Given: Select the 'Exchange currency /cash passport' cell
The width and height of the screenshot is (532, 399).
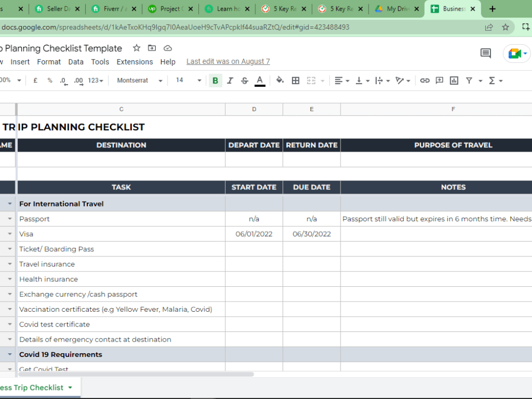Looking at the screenshot, I should pos(121,294).
